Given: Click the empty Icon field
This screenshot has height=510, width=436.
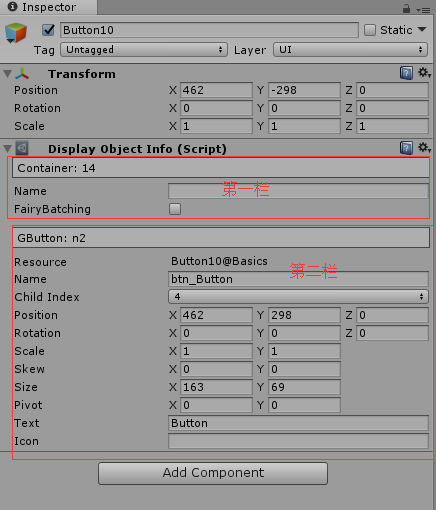Looking at the screenshot, I should (x=298, y=441).
